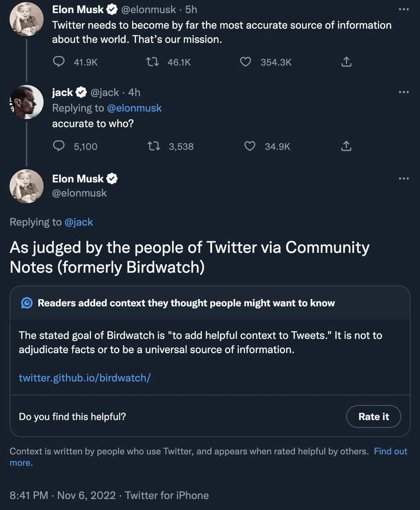The image size is (420, 510).
Task: Like jack's tweet with 34.9K likes
Action: (x=250, y=146)
